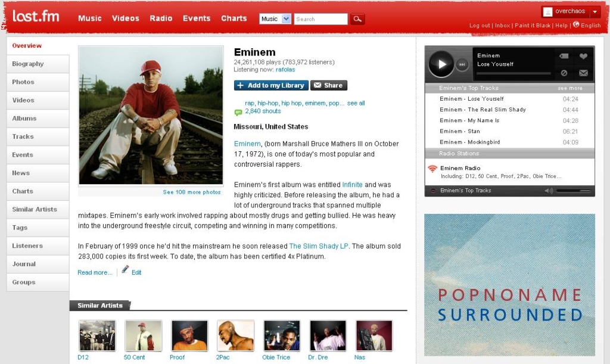The width and height of the screenshot is (610, 364).
Task: Click the pencil Edit icon under biography
Action: coord(125,269)
